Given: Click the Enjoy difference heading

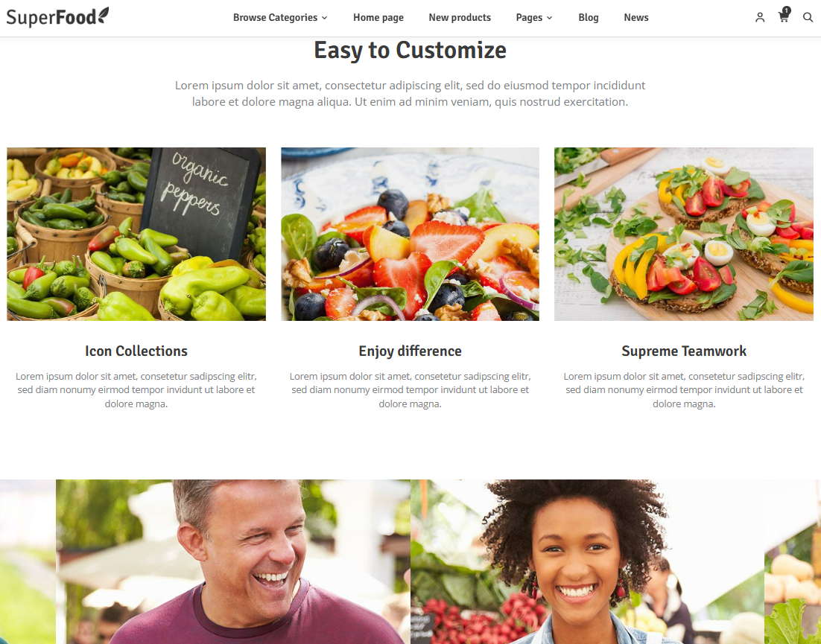Looking at the screenshot, I should pyautogui.click(x=410, y=351).
